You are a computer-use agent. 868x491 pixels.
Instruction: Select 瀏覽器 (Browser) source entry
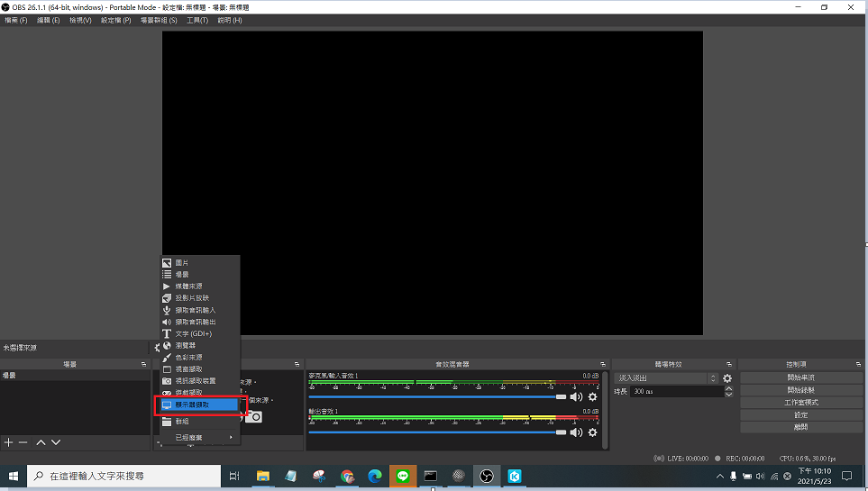click(185, 345)
